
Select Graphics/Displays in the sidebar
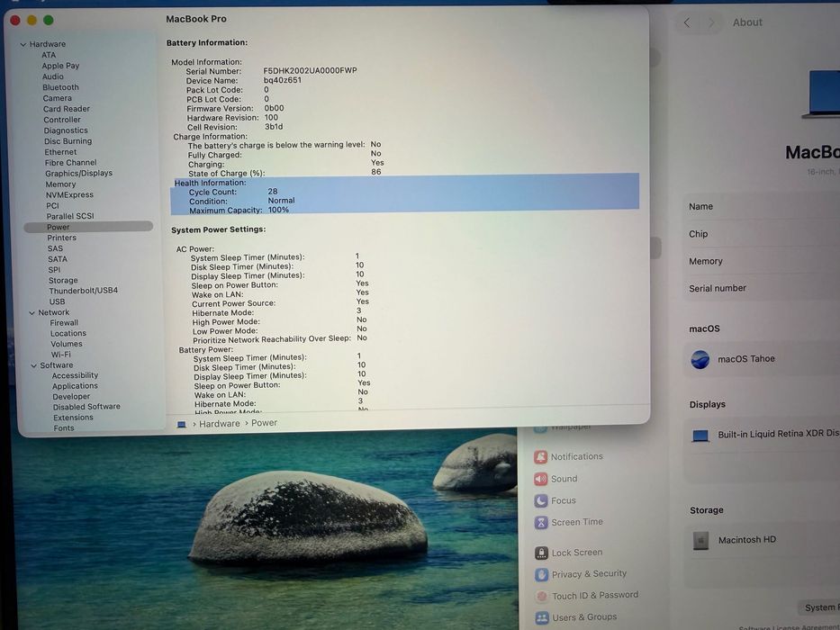[78, 173]
